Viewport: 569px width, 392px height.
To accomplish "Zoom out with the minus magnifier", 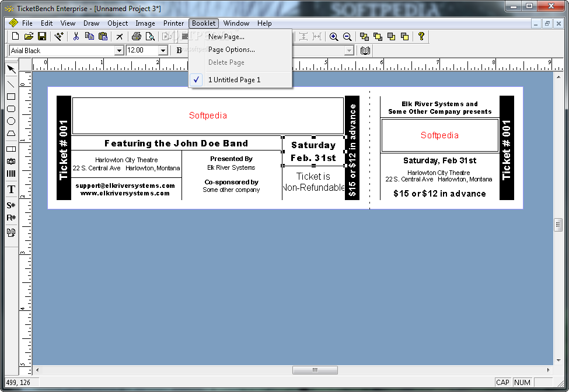I will (x=347, y=36).
